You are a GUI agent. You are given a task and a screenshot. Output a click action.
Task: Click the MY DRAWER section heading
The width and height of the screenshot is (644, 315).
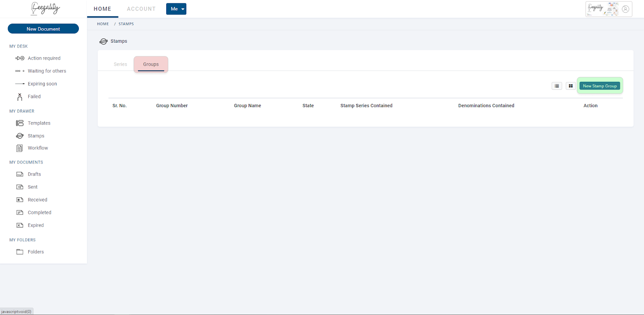pyautogui.click(x=22, y=111)
